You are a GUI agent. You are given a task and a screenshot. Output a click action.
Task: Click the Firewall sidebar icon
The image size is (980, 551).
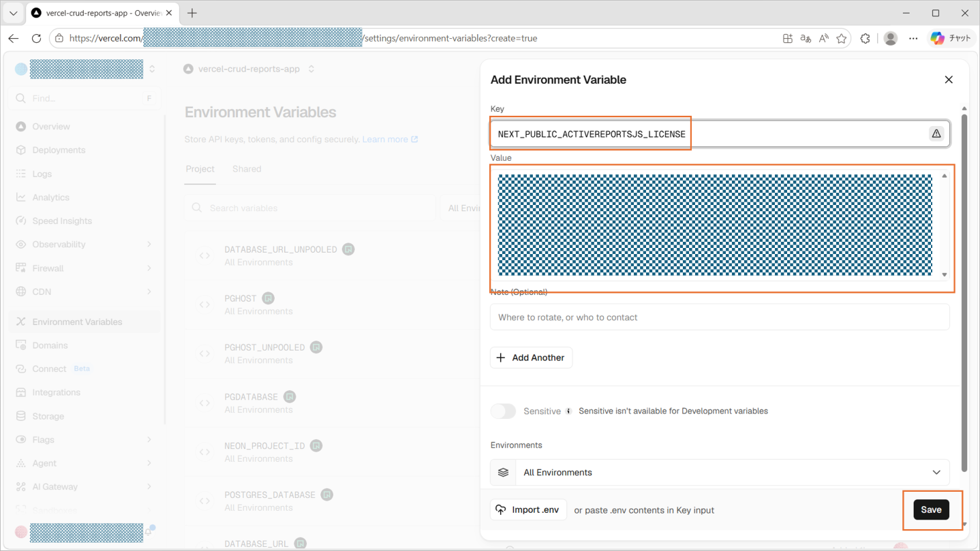tap(21, 268)
